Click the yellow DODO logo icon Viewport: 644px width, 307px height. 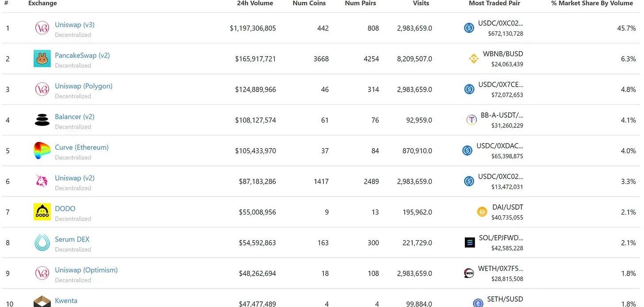[42, 212]
